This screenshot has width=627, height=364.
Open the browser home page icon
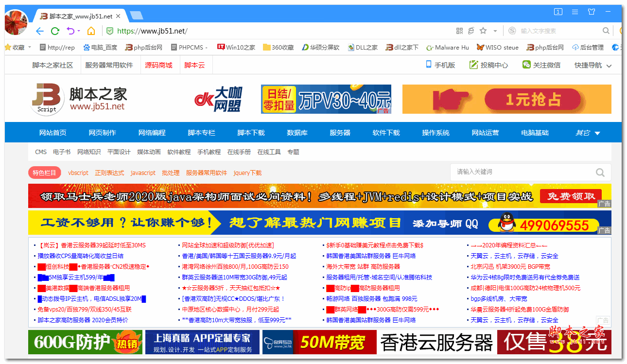click(91, 31)
